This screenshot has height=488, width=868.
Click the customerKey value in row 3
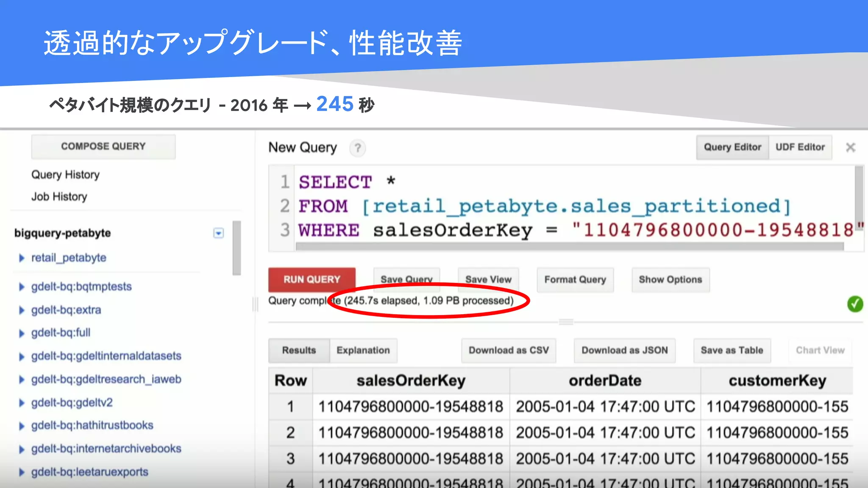coord(777,459)
